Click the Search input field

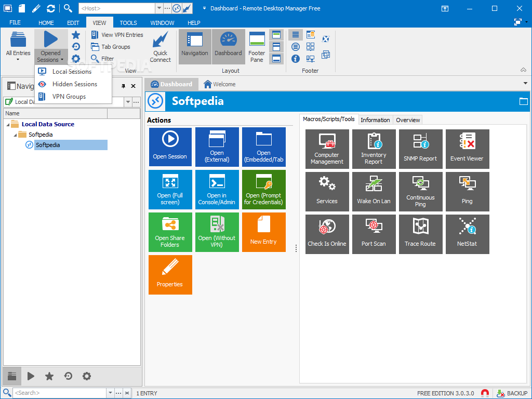[59, 393]
